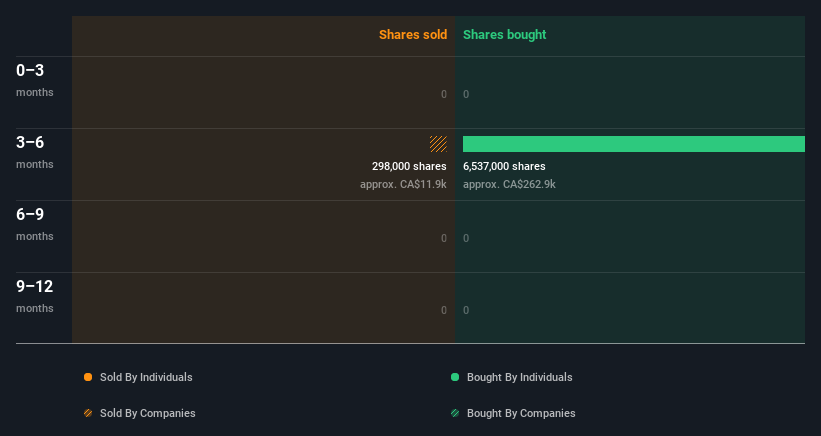
Task: Click the Bought By Companies legend text
Action: 521,413
